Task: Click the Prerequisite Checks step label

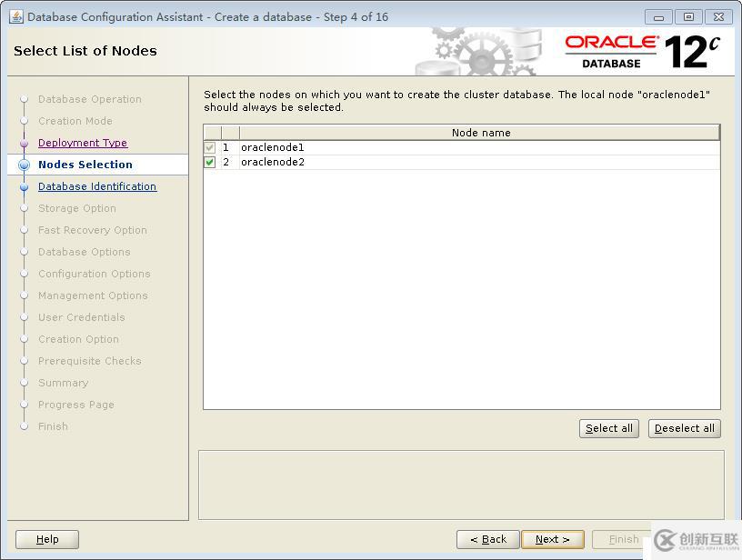Action: (89, 361)
